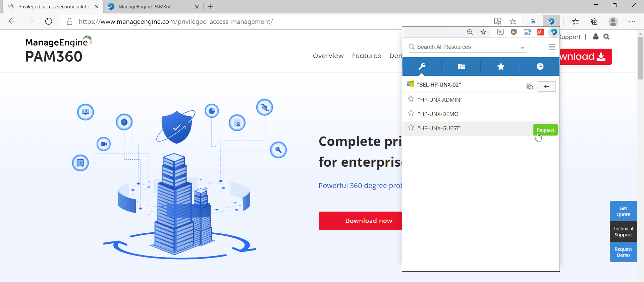Click the PAM360 shield icon in popup toolbar
This screenshot has width=644, height=282.
tap(554, 32)
